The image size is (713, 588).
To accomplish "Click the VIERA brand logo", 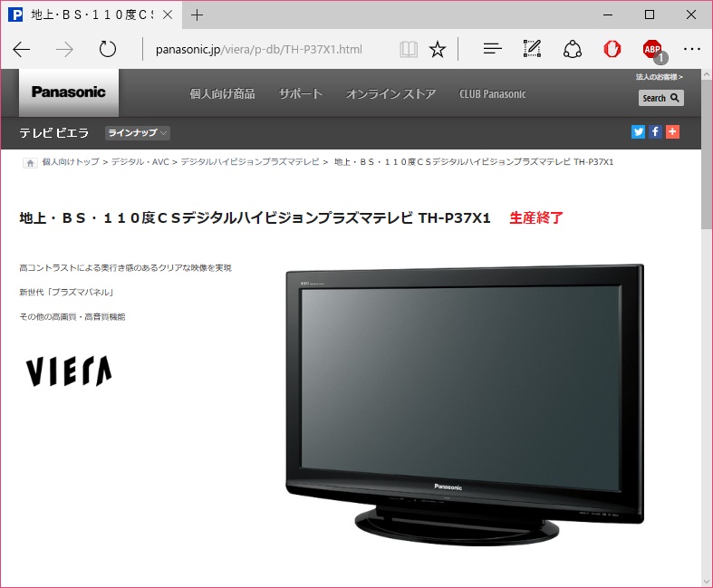I will tap(69, 371).
